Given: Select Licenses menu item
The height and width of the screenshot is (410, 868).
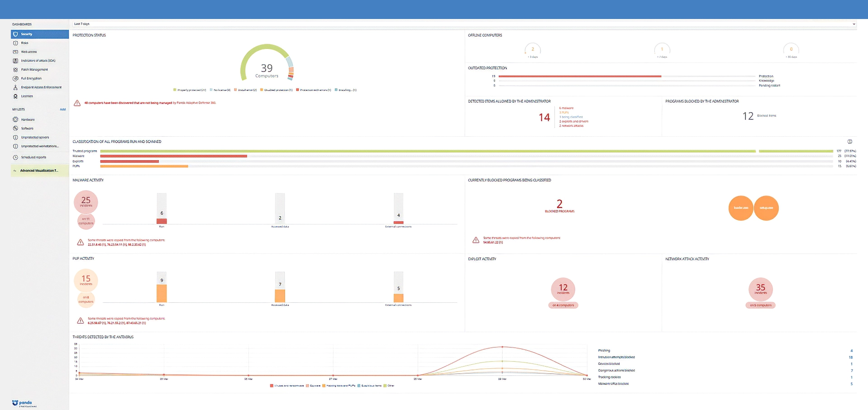Looking at the screenshot, I should point(27,96).
